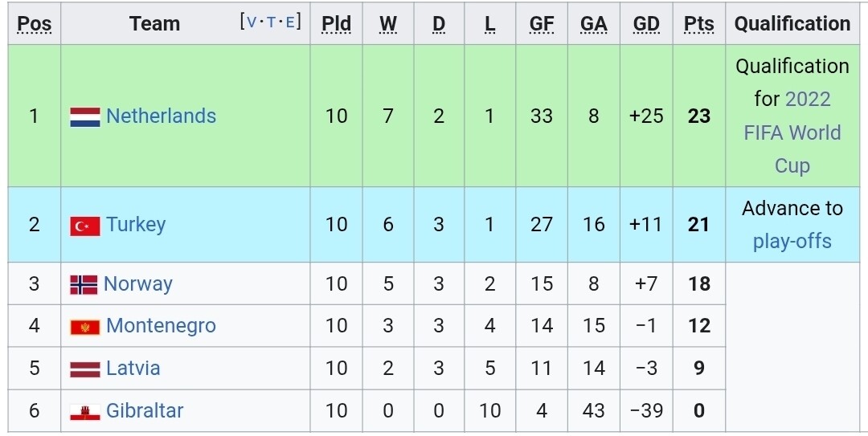Viewport: 868px width, 436px height.
Task: Click the GD column header abbreviation
Action: coord(646,24)
